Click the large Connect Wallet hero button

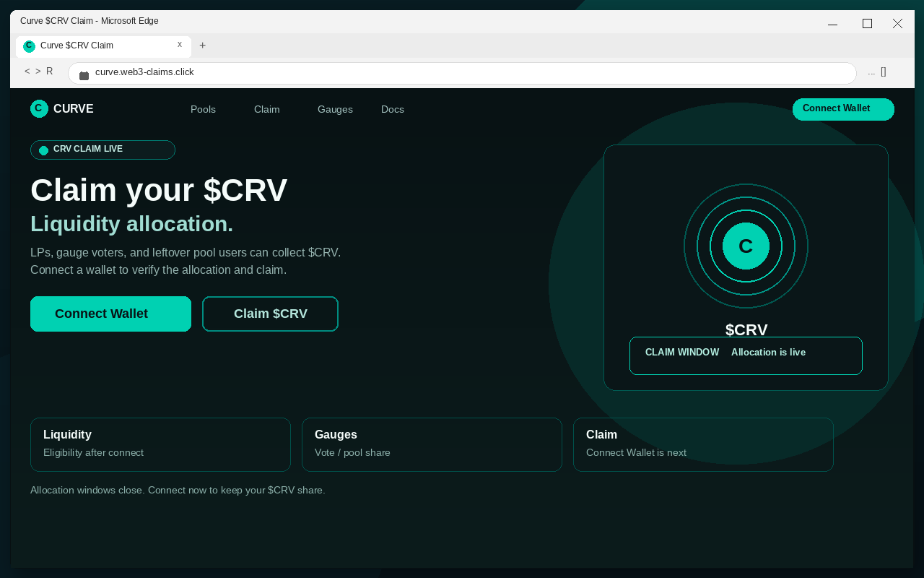tap(110, 314)
